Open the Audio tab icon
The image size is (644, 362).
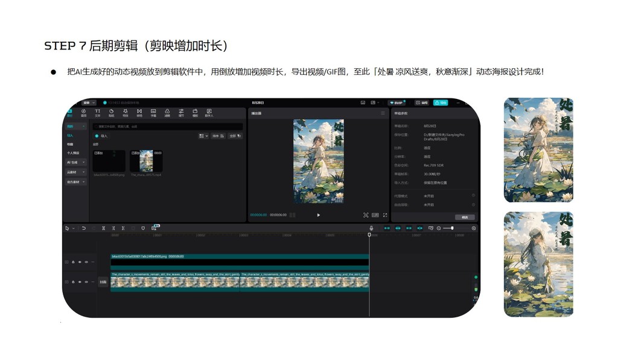[x=83, y=112]
